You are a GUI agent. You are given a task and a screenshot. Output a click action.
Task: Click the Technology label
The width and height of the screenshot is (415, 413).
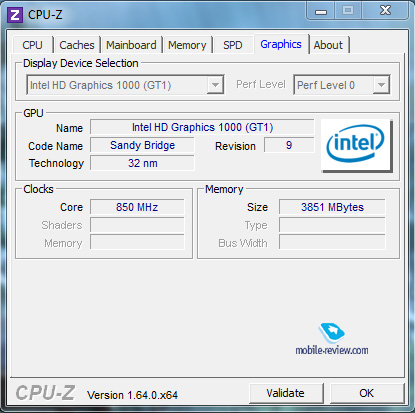pos(56,163)
